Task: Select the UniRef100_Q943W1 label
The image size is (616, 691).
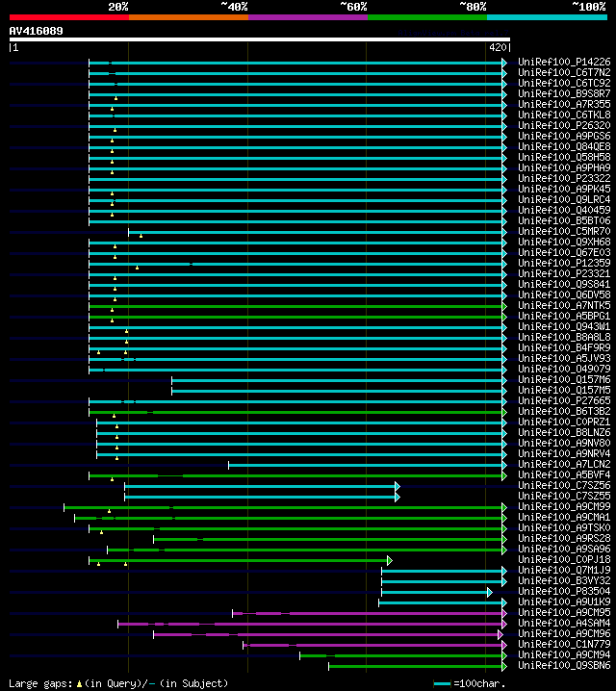Action: (564, 326)
